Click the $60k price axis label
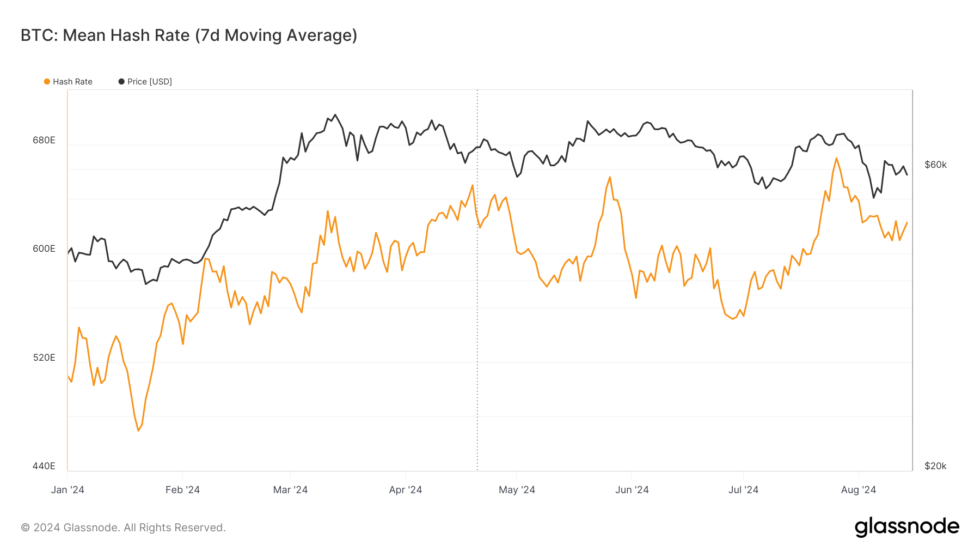The height and width of the screenshot is (552, 980). tap(935, 165)
